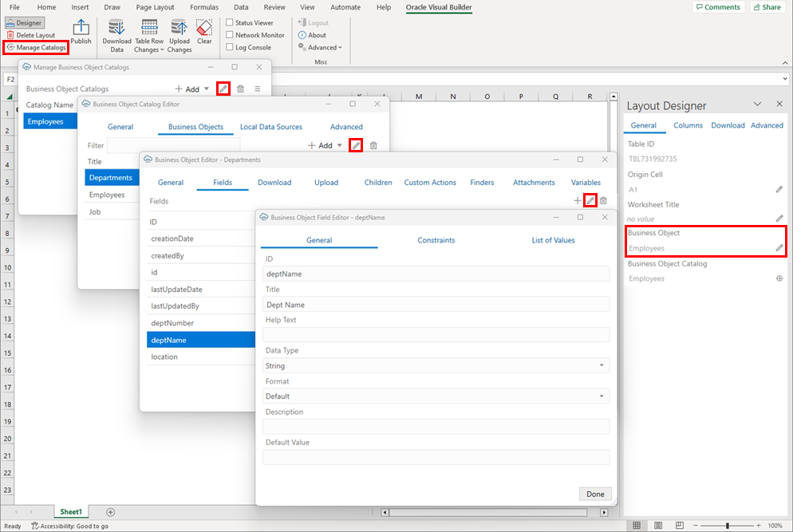
Task: Click the Help Text input field
Action: [x=436, y=335]
